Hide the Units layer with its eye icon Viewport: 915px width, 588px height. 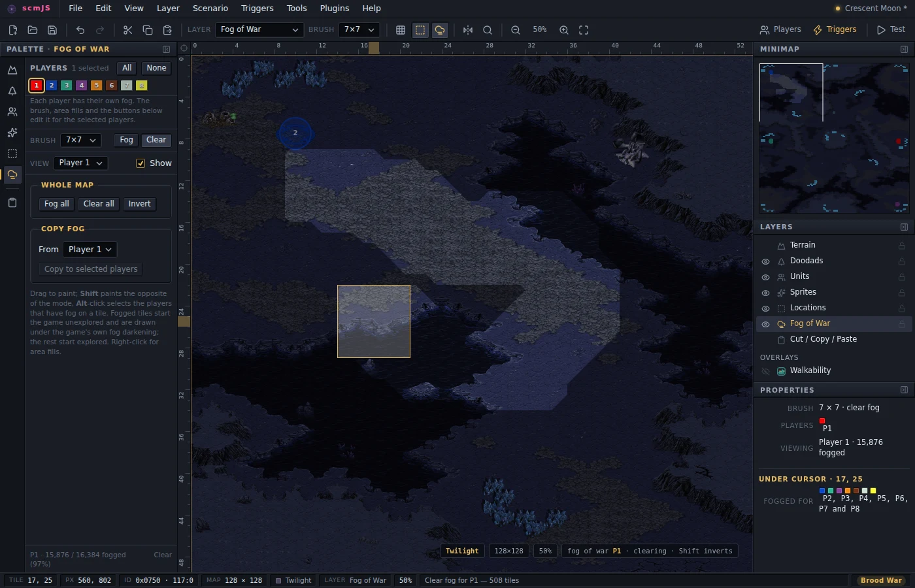point(765,277)
